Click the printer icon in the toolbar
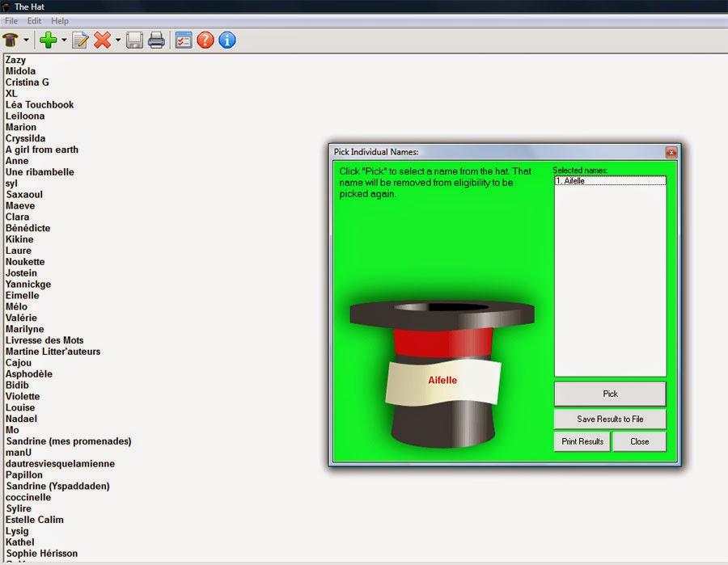The width and height of the screenshot is (728, 565). point(156,40)
